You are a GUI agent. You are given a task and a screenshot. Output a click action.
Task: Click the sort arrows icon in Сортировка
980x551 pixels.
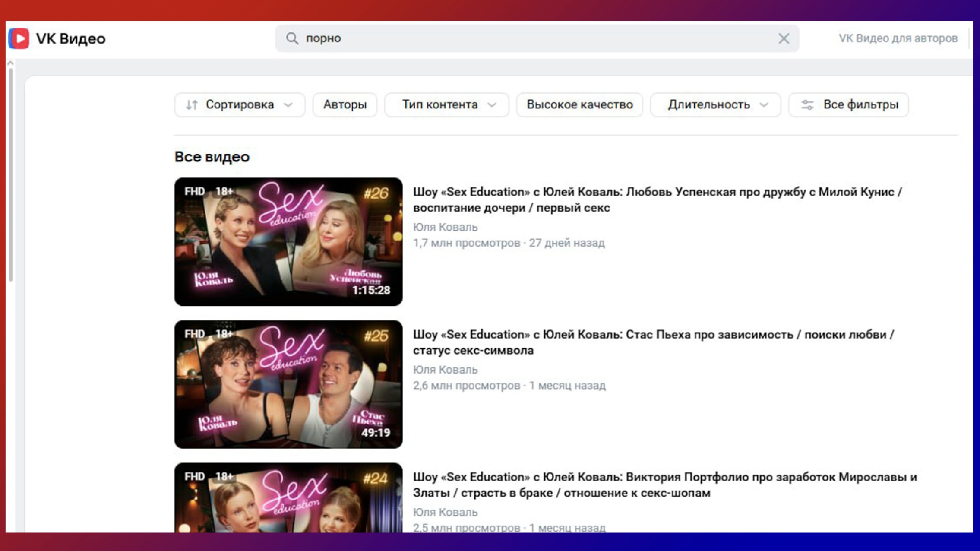[x=192, y=105]
